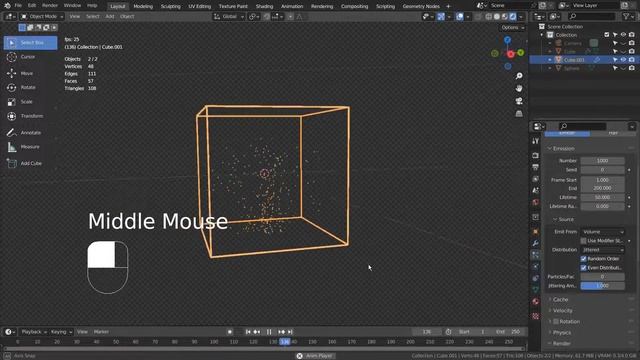Switch to the Shading workspace tab

click(264, 6)
